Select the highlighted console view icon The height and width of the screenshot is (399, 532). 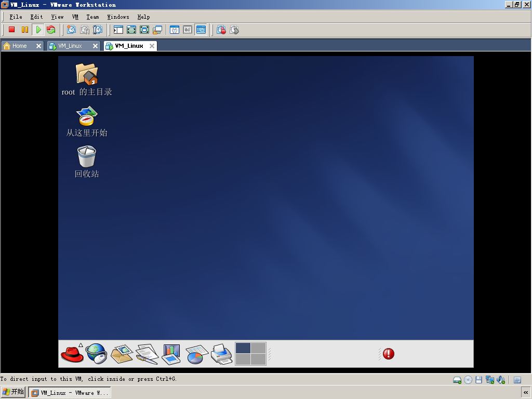click(201, 30)
